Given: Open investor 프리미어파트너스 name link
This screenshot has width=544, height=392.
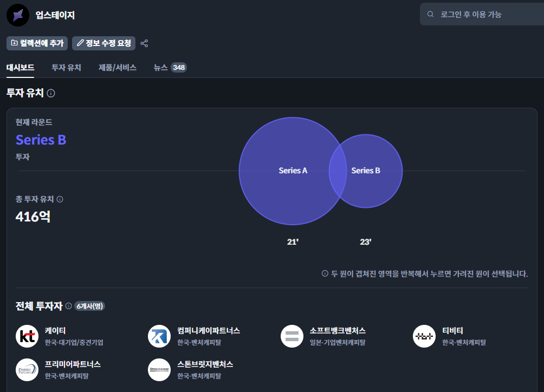Looking at the screenshot, I should coord(73,364).
